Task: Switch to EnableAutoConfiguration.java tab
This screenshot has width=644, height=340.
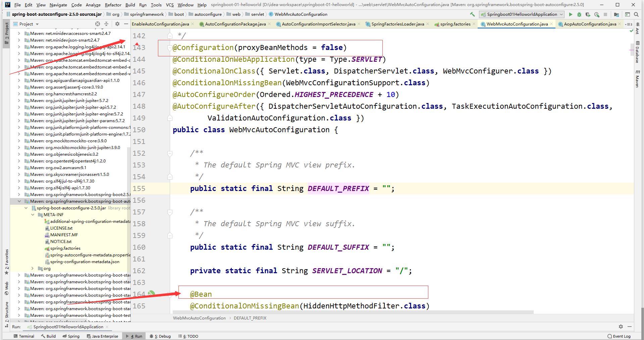Action: (160, 24)
